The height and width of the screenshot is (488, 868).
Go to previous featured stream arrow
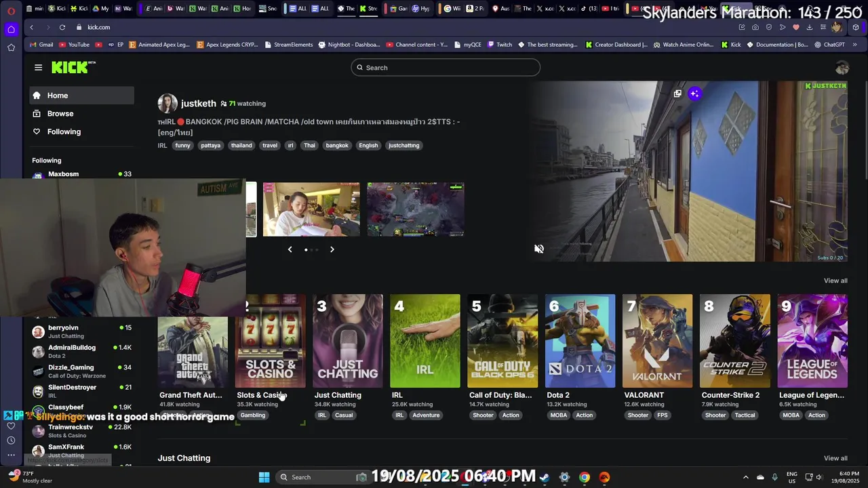(290, 249)
